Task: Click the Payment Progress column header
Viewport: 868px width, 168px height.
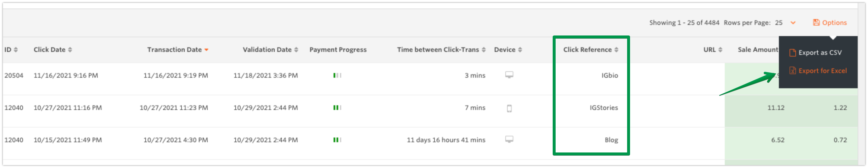Action: tap(338, 50)
